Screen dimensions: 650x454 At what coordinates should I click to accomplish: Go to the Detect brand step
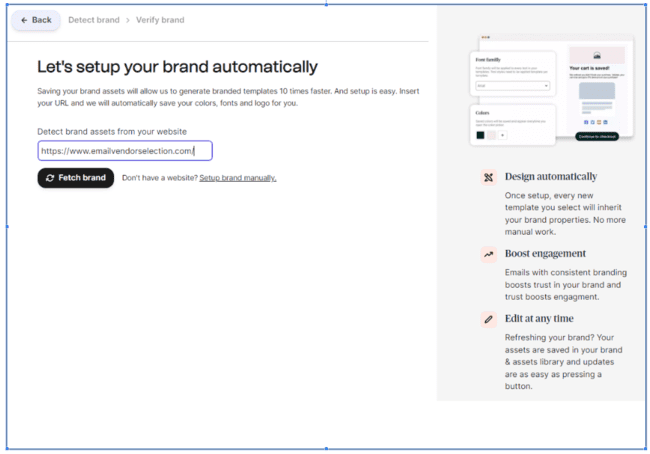pyautogui.click(x=92, y=20)
